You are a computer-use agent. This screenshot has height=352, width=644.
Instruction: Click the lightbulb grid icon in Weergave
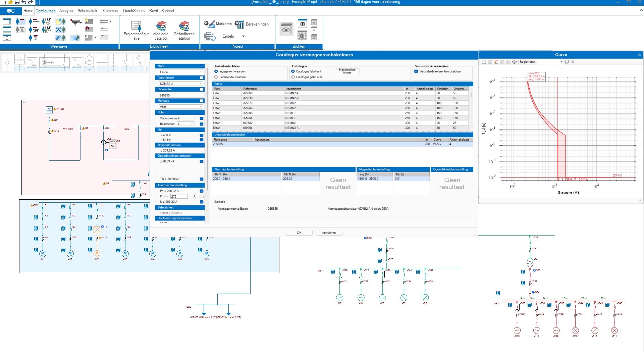click(89, 21)
